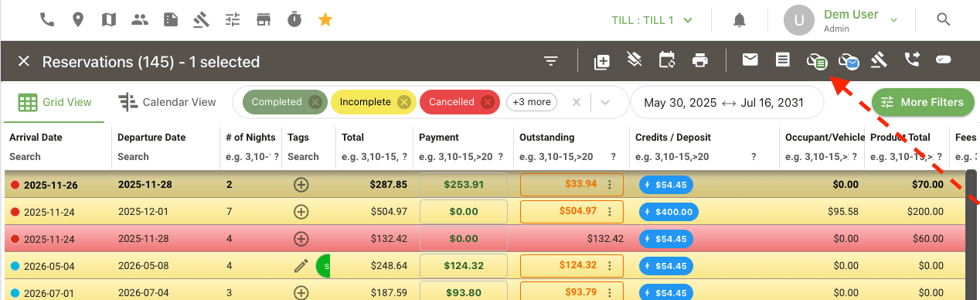Open options menu for $124.32 outstanding
Screen dimensions: 980x300
(610, 266)
